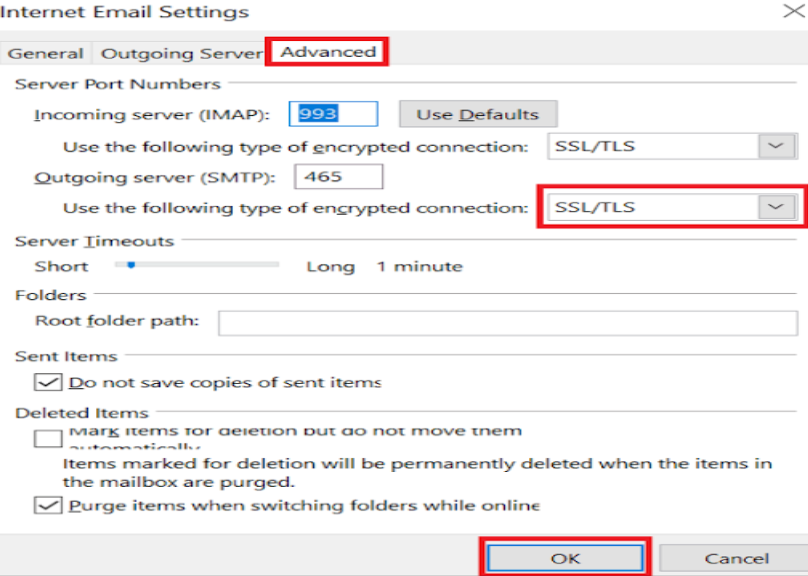The width and height of the screenshot is (808, 576).
Task: Click the Cancel button
Action: (736, 558)
